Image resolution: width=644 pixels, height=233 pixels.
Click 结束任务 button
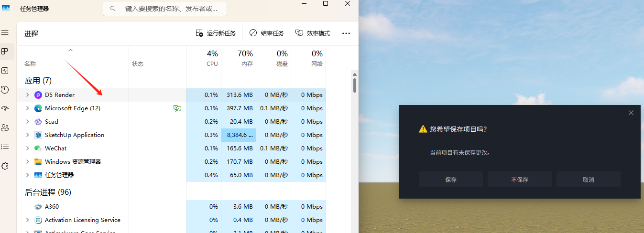266,33
